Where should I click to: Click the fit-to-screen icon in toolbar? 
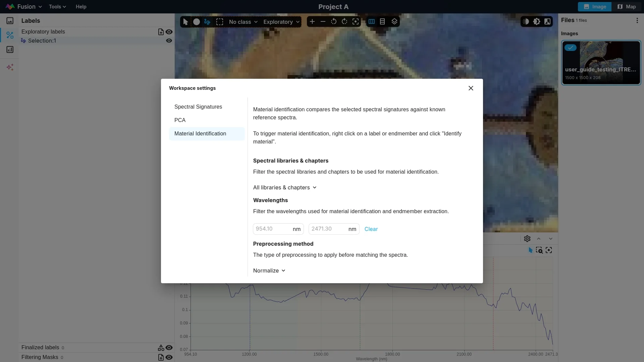point(356,22)
